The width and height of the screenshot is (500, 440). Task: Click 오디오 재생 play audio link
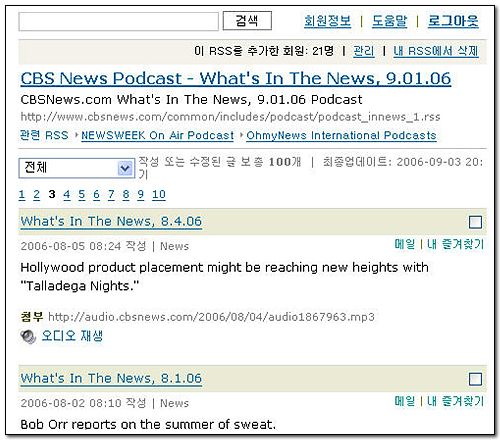[x=72, y=336]
